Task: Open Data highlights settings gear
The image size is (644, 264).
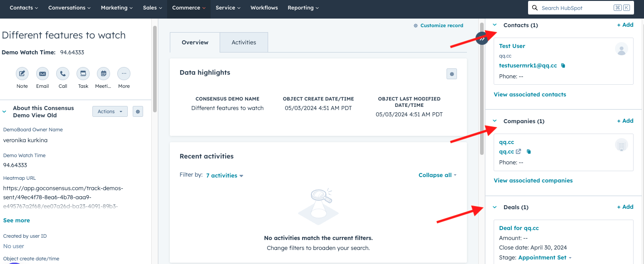Action: (x=452, y=74)
